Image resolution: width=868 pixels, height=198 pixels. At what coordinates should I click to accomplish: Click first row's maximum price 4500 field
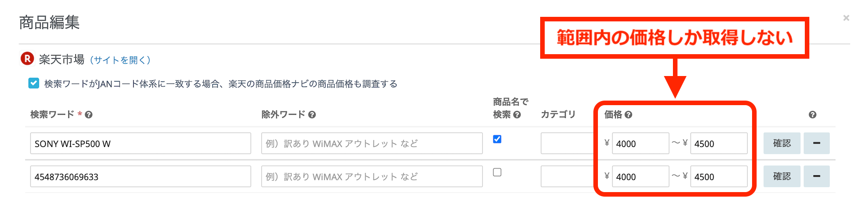[x=718, y=143]
